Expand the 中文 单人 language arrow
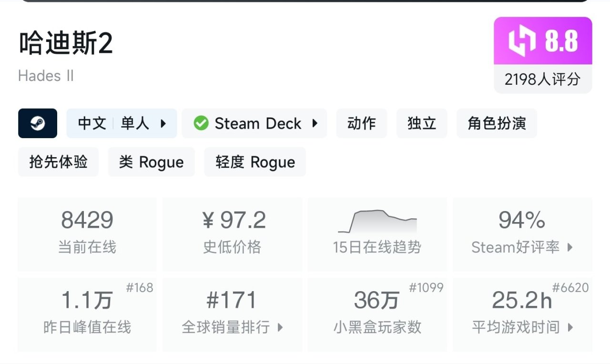 click(x=163, y=123)
